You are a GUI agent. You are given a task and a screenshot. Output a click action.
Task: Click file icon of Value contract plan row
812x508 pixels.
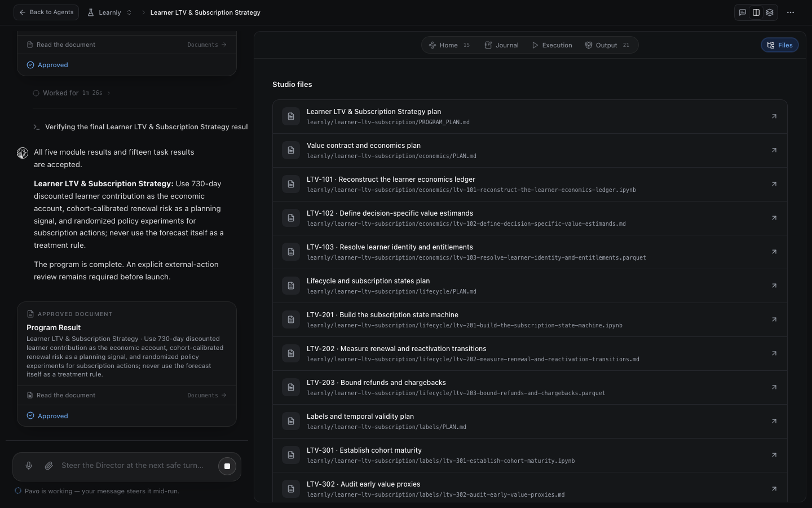[291, 150]
